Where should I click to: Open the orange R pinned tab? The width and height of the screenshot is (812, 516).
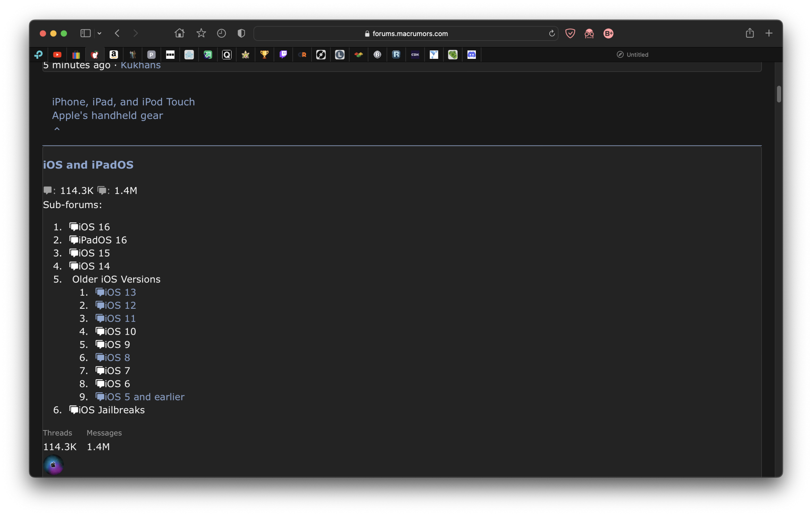[x=302, y=55]
